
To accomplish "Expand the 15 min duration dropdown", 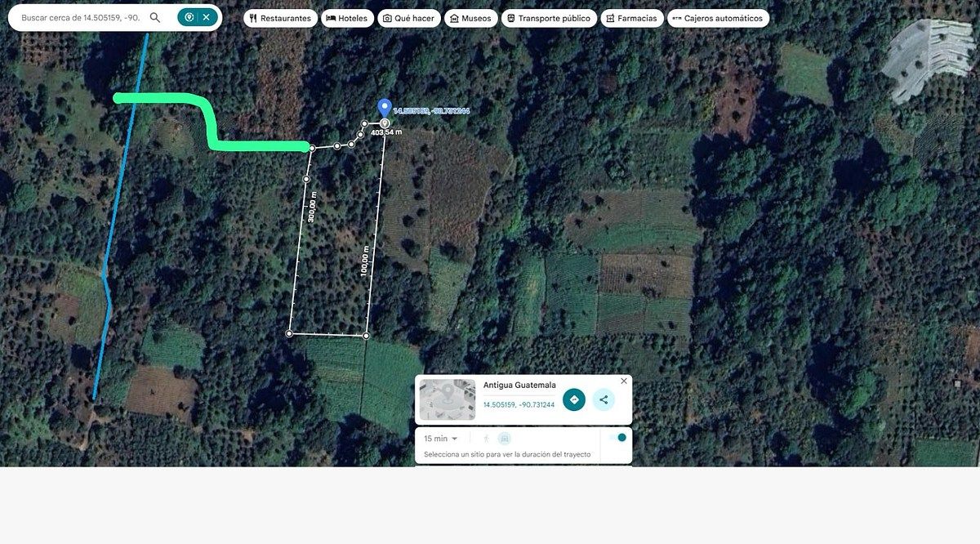I will pos(440,439).
